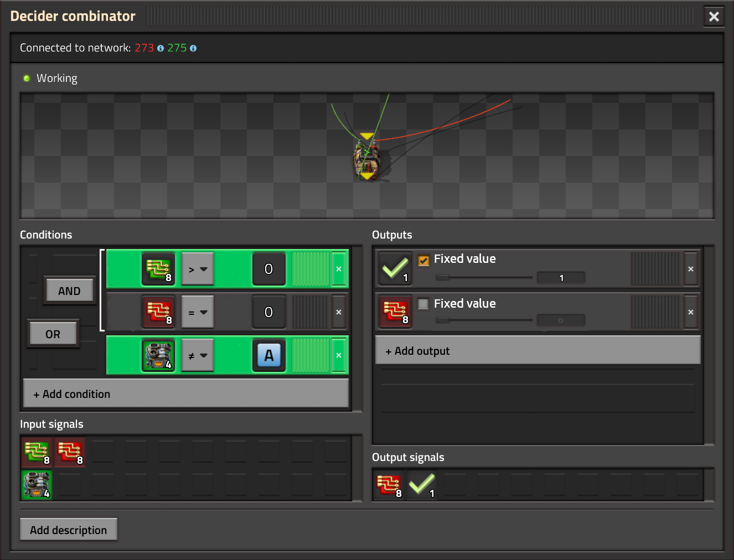The image size is (734, 560).
Task: Toggle the OR logic operator
Action: pyautogui.click(x=53, y=334)
